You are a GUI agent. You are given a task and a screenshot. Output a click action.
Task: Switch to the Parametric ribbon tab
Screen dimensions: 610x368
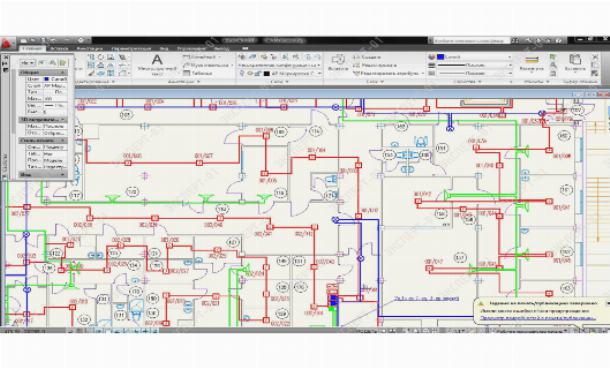tap(131, 49)
